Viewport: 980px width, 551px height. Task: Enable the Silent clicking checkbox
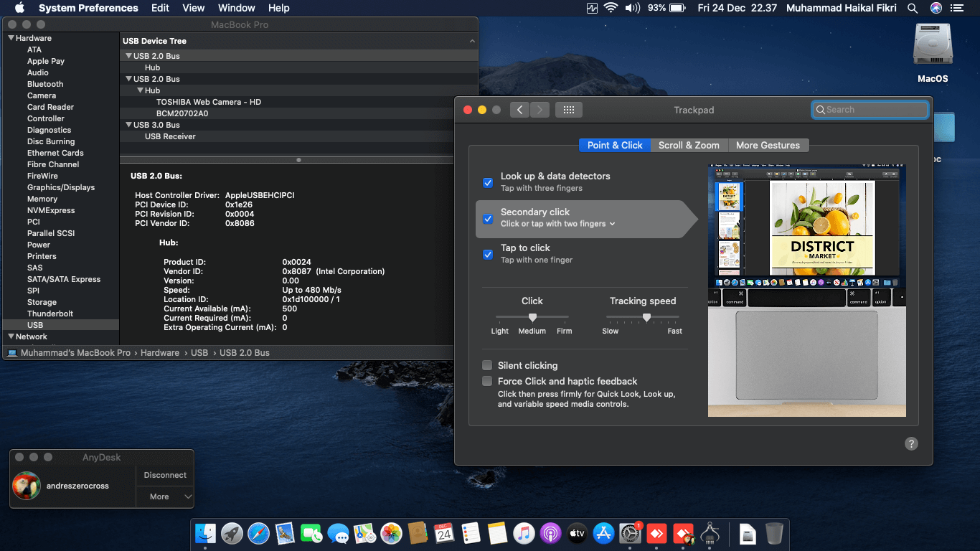488,365
